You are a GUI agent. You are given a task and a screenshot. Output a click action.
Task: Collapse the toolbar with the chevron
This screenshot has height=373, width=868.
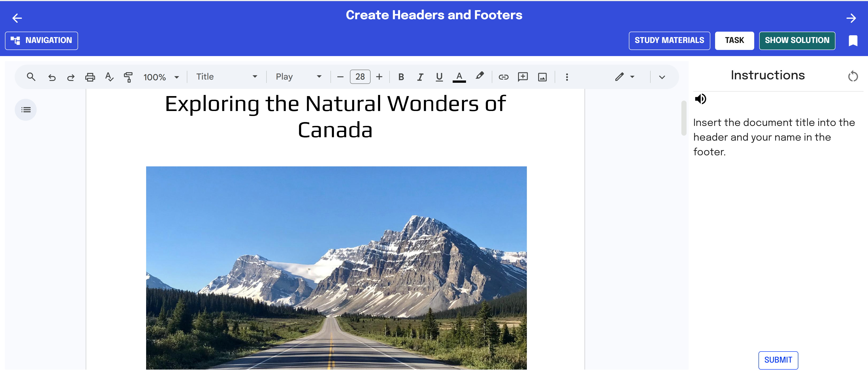(x=662, y=78)
